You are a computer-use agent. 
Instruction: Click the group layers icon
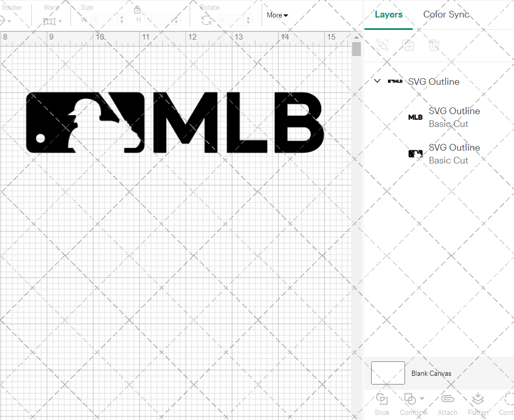[382, 46]
